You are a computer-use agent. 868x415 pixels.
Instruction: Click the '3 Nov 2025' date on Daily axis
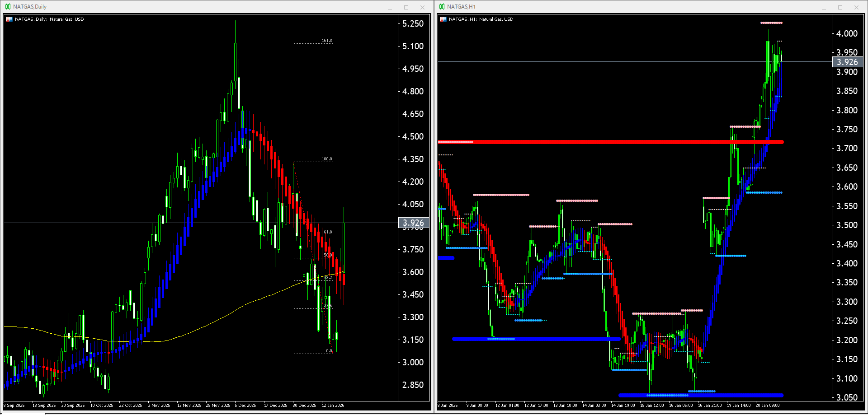(159, 406)
